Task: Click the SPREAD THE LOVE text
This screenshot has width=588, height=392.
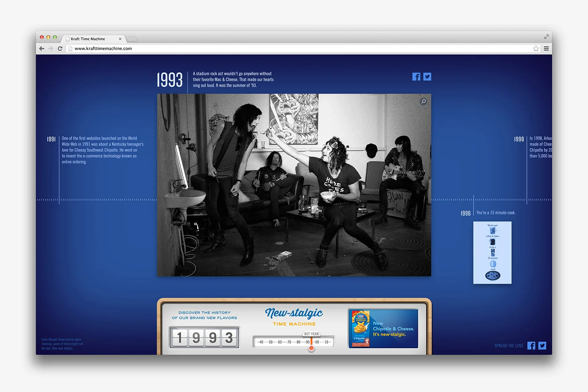Action: tap(509, 346)
